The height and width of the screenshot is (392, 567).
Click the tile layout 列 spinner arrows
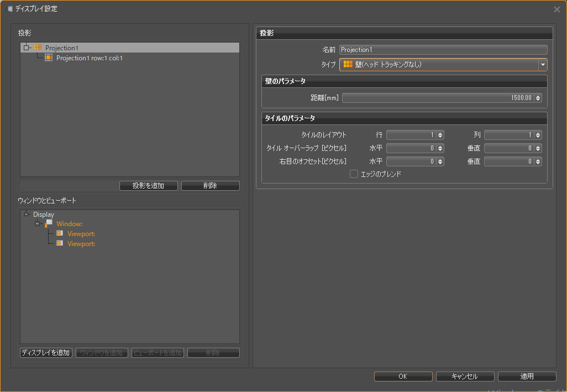coord(538,135)
